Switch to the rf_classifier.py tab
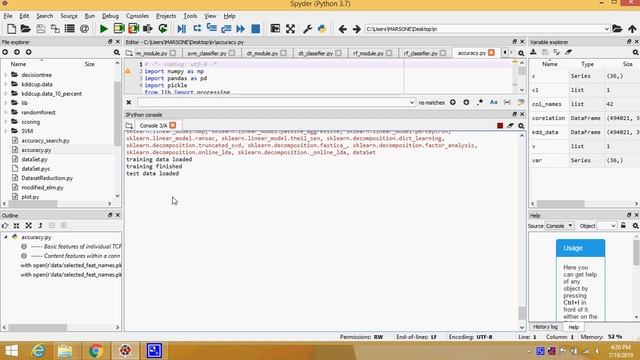The image size is (640, 360). pyautogui.click(x=420, y=53)
